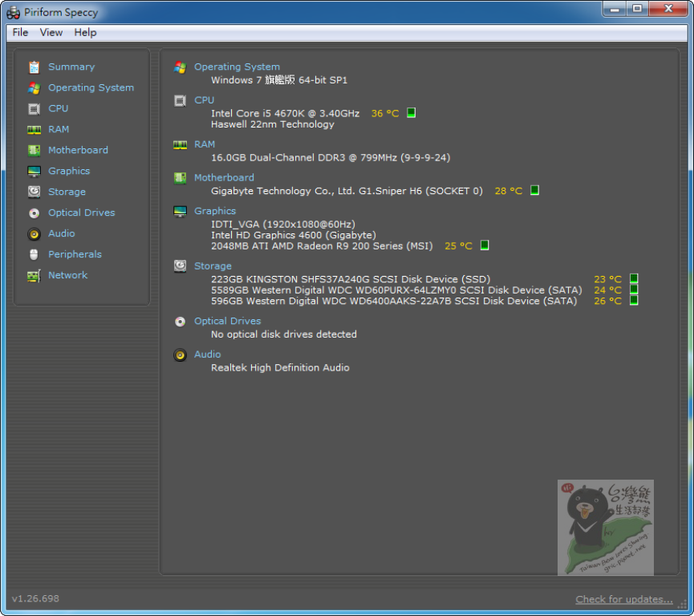Screen dimensions: 694x616
Task: Click the Windows flag icon in summary panel
Action: (x=181, y=67)
